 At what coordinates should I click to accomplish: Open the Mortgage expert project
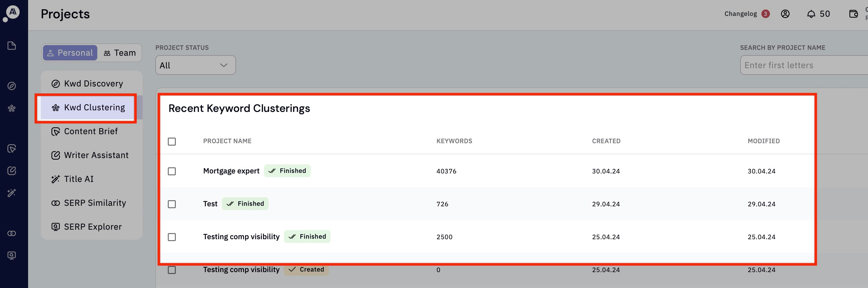(x=231, y=171)
